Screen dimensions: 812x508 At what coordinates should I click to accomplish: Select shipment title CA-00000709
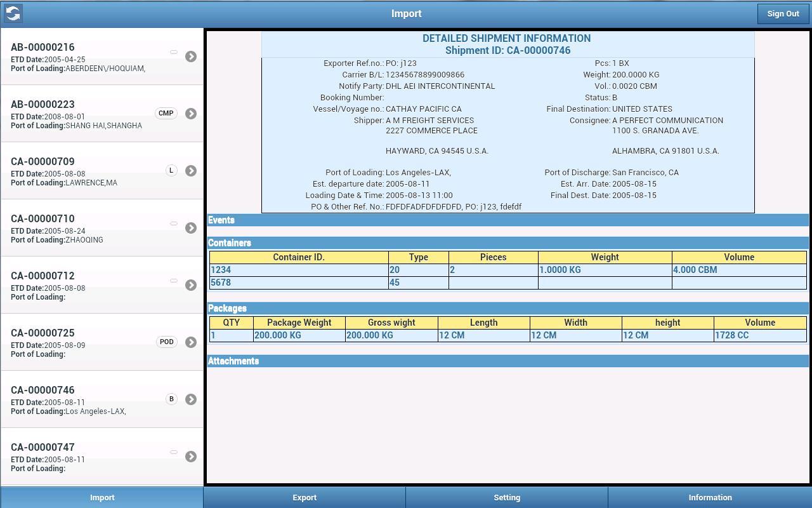pyautogui.click(x=43, y=161)
